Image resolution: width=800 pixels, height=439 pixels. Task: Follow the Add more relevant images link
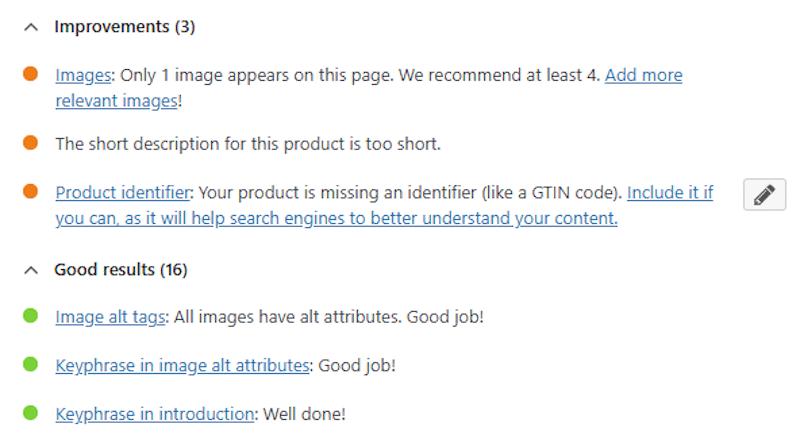tap(643, 75)
